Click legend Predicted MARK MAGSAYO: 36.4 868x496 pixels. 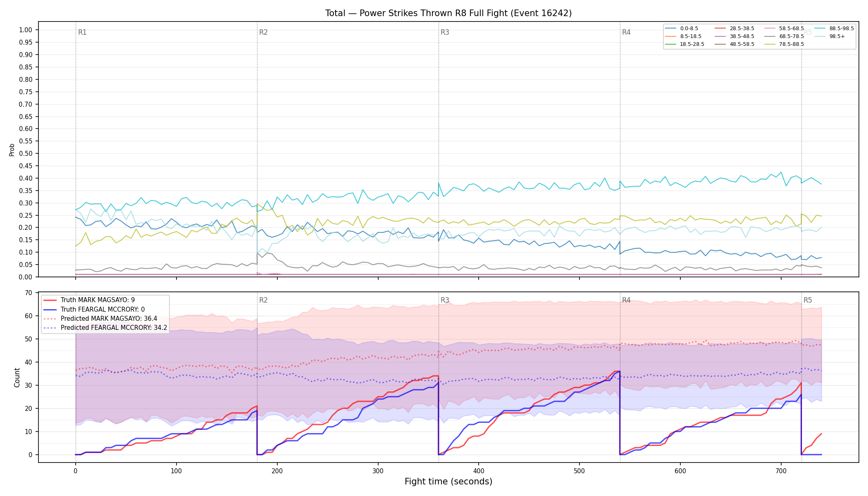coord(100,318)
